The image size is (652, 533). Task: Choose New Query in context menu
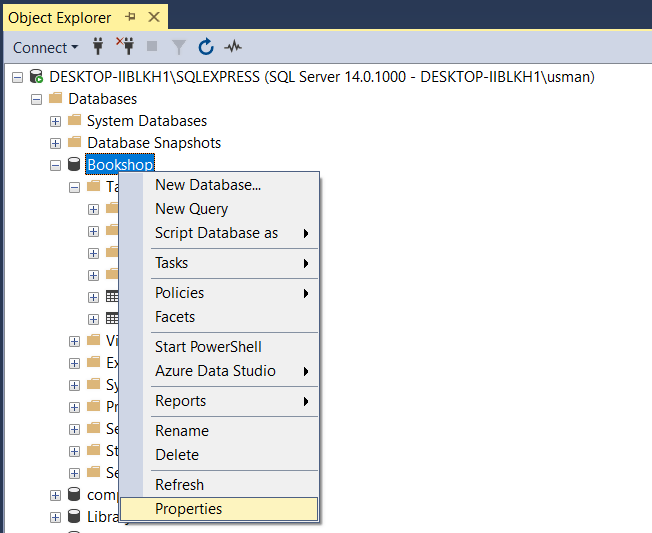[x=191, y=209]
